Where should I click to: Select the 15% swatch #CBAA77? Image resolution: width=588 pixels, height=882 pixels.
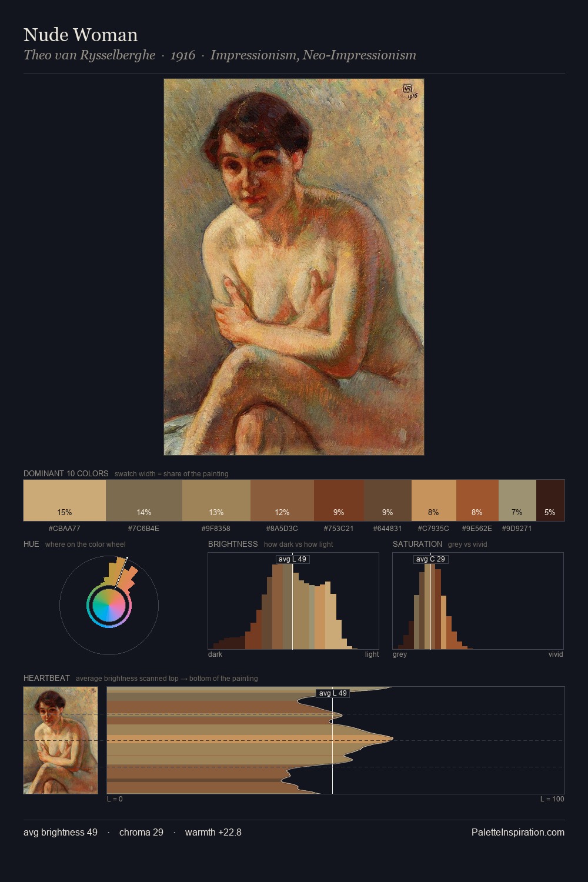65,500
